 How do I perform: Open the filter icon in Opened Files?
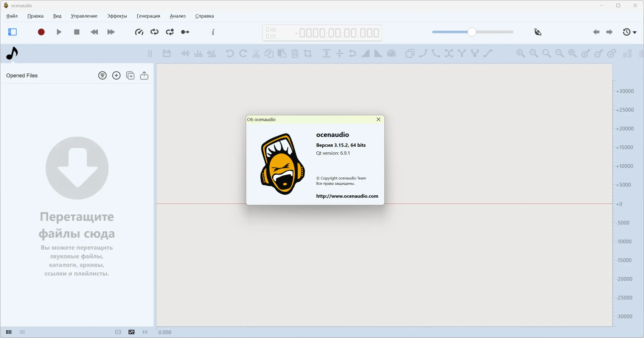pos(102,76)
